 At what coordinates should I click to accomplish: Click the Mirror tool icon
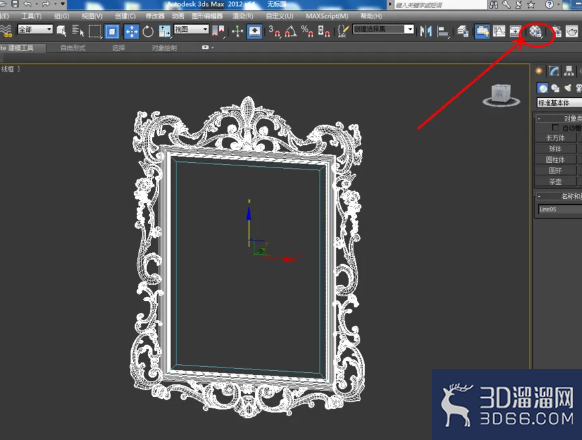426,31
